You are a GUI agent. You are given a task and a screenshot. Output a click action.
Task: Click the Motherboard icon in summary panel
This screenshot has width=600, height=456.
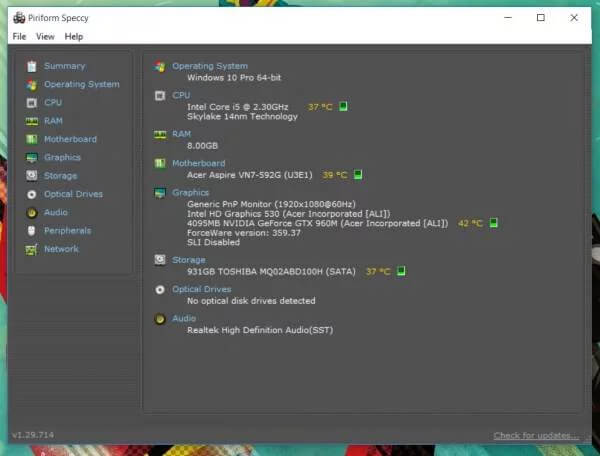[x=160, y=163]
